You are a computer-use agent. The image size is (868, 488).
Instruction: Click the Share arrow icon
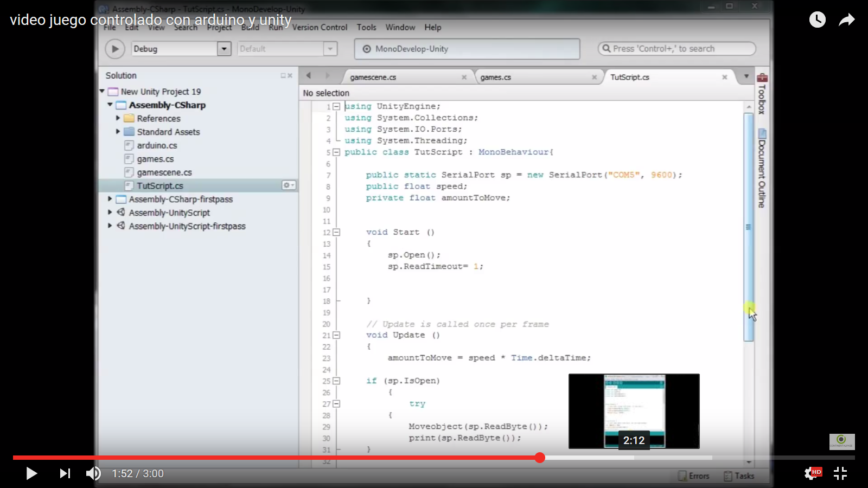[847, 20]
